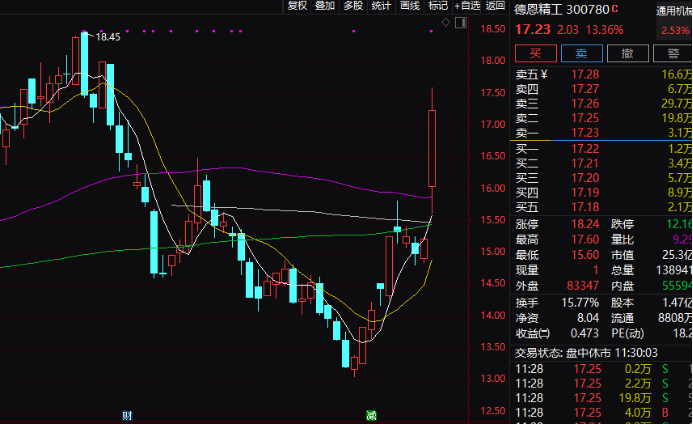The height and width of the screenshot is (424, 693).
Task: Open the 标记 mark option
Action: tap(438, 6)
